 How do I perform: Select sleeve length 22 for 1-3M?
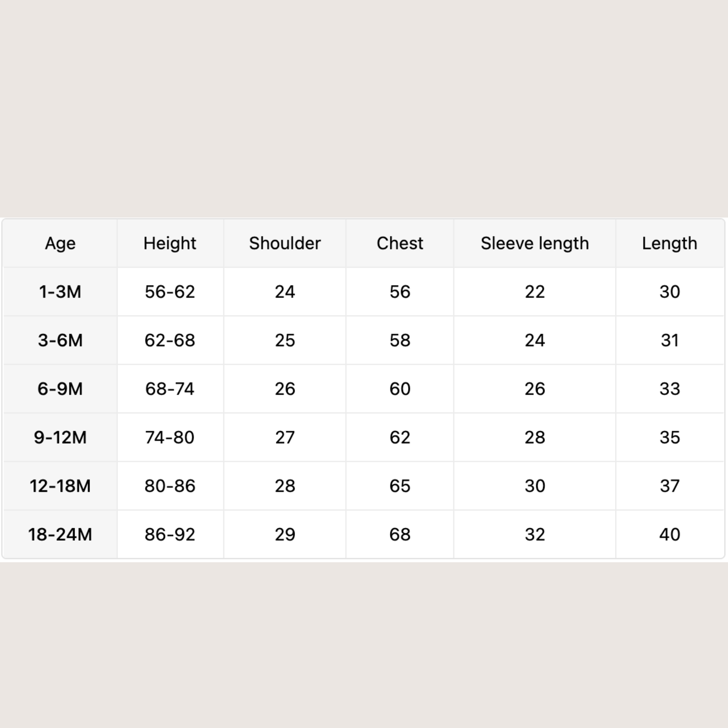tap(535, 292)
